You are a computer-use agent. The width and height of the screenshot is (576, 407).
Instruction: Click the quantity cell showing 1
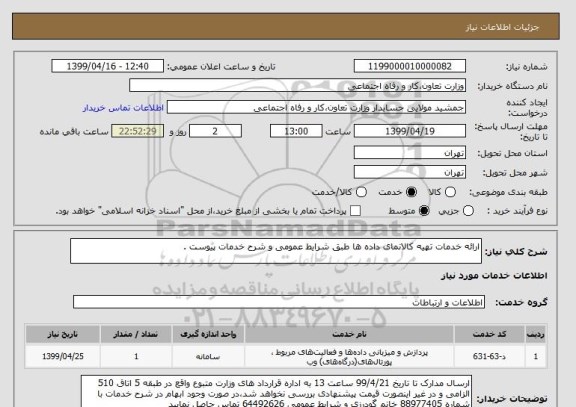[136, 356]
